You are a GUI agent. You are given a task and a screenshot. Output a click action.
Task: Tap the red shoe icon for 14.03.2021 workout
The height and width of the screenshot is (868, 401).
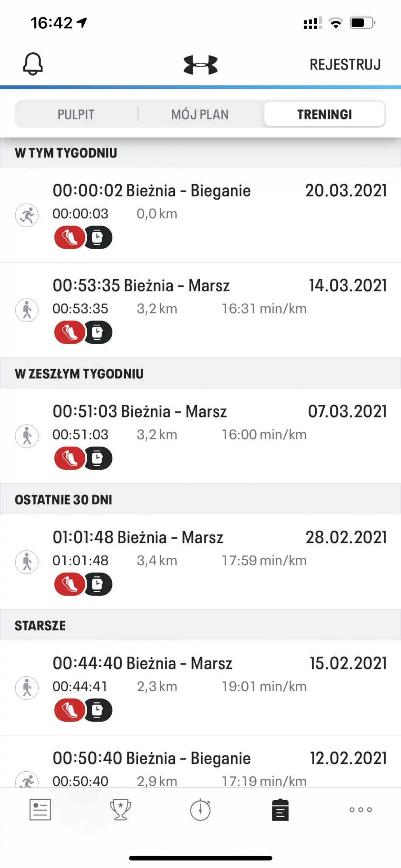[69, 332]
